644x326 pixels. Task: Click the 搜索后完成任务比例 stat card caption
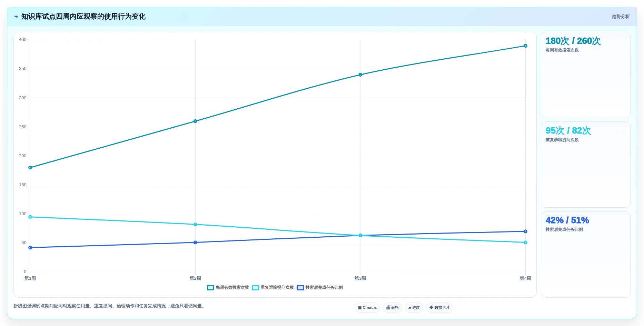564,230
